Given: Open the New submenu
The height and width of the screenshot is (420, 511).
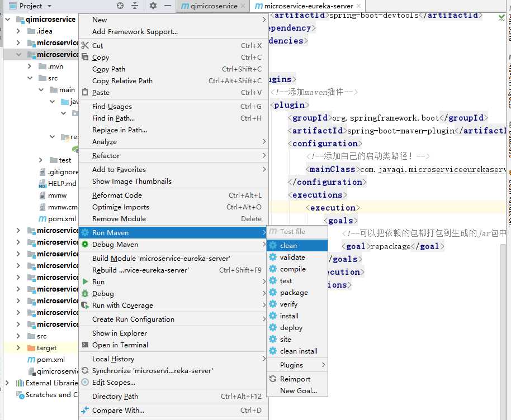Looking at the screenshot, I should 174,20.
